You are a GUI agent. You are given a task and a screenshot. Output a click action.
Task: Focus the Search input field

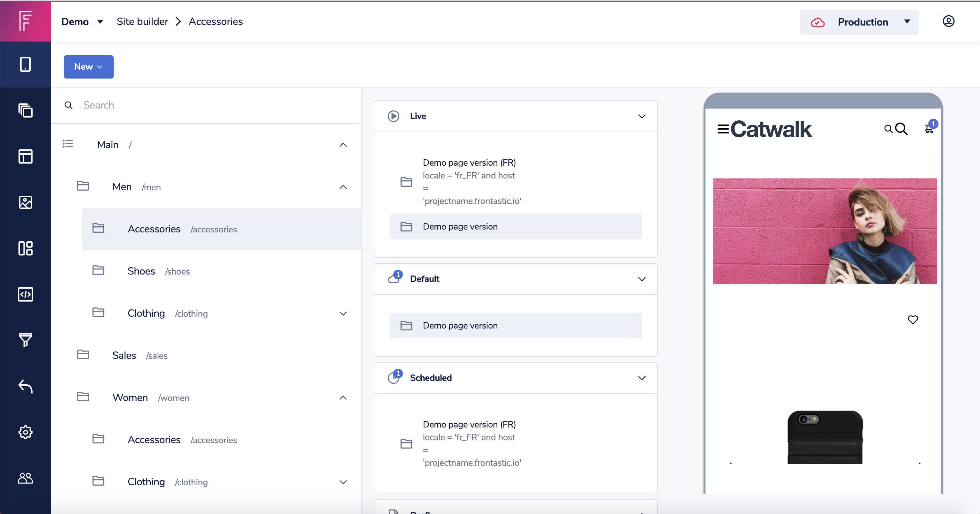coord(206,105)
